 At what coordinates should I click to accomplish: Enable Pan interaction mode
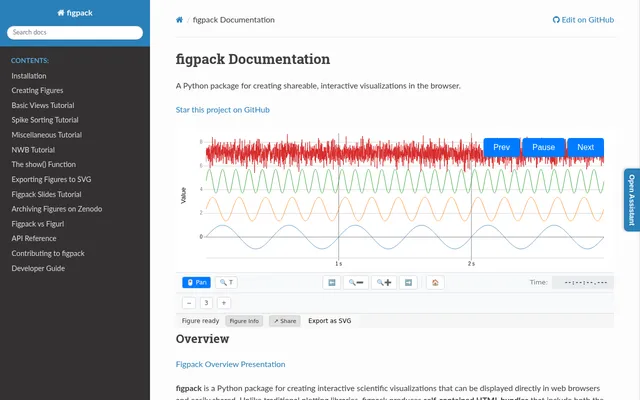196,282
